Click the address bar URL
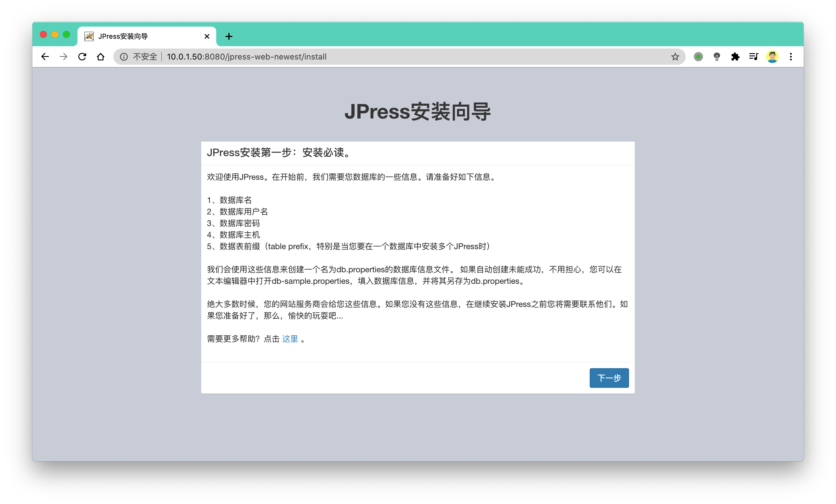The image size is (836, 504). (x=247, y=57)
